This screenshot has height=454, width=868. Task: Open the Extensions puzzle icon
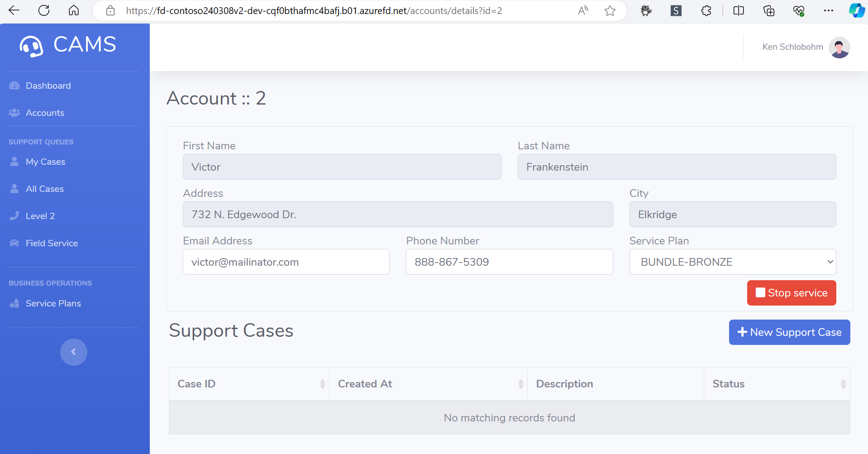click(706, 11)
